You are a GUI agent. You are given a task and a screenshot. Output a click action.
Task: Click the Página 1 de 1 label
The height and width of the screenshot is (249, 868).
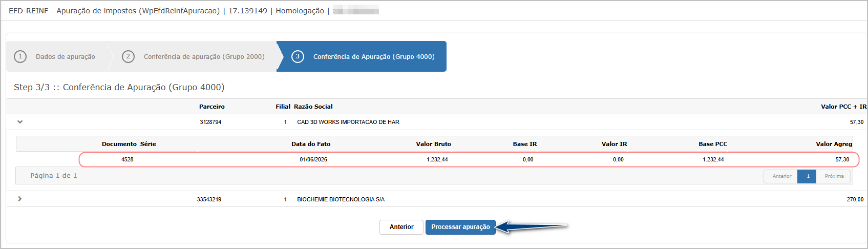53,176
